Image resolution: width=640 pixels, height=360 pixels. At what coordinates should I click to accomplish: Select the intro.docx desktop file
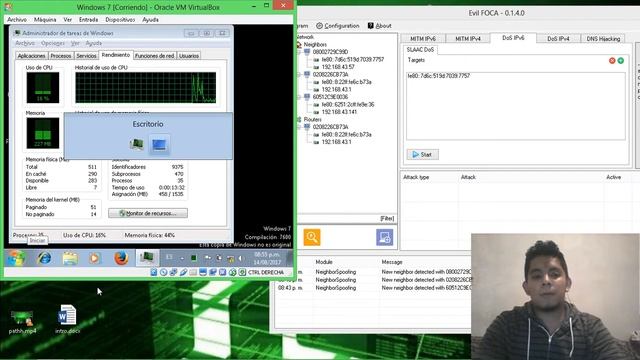click(67, 320)
